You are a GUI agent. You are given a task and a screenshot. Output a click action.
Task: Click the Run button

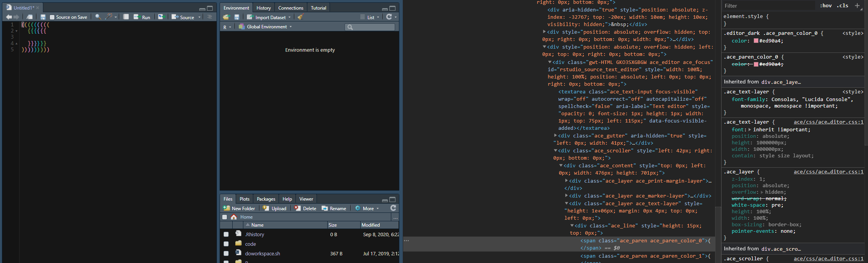142,17
